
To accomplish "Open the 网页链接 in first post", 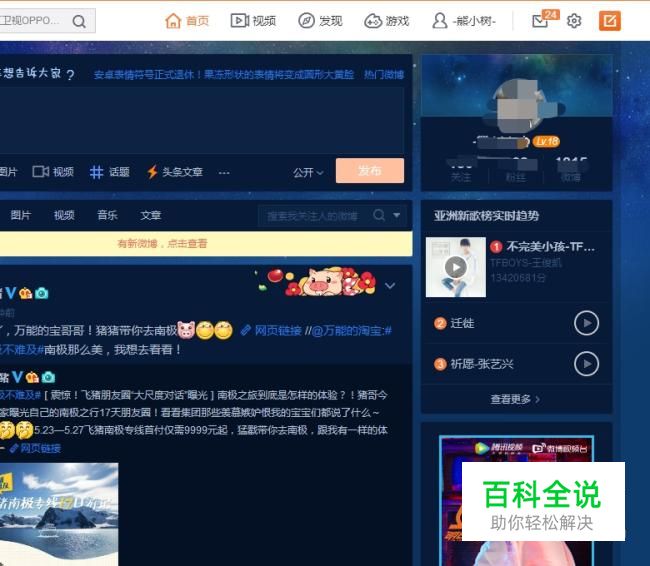I will click(271, 330).
